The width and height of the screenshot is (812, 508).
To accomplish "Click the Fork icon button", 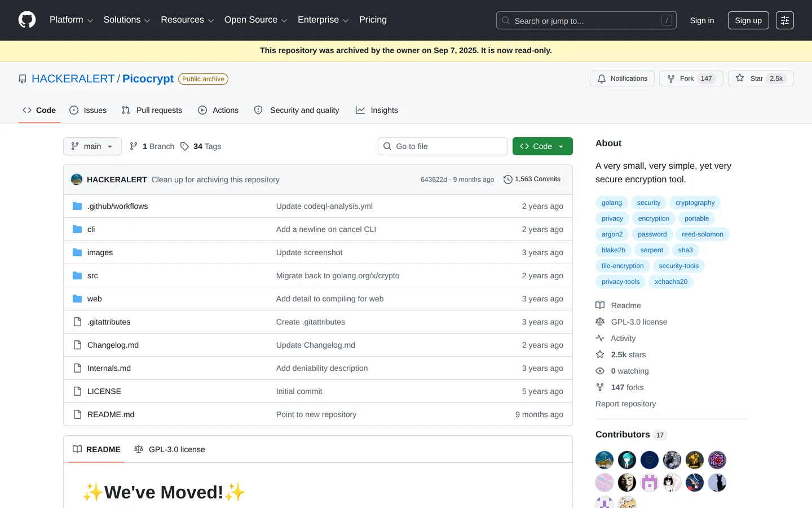I will [671, 78].
